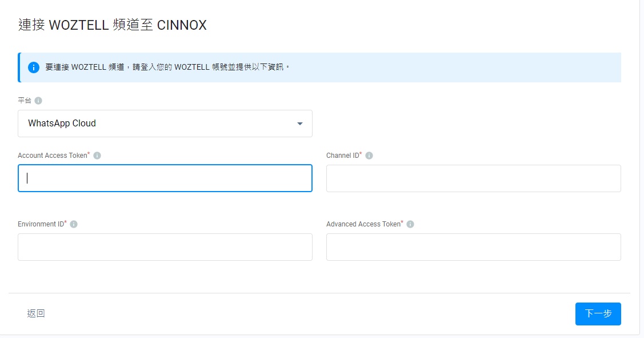The width and height of the screenshot is (644, 338).
Task: Expand the platform dropdown arrow
Action: point(300,124)
